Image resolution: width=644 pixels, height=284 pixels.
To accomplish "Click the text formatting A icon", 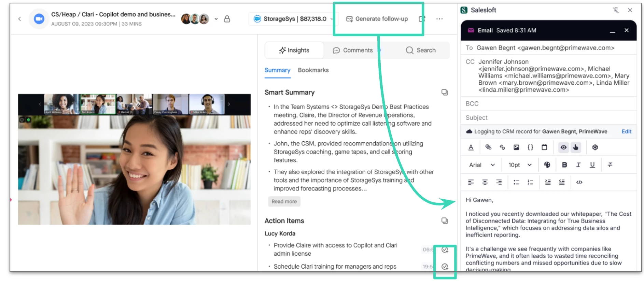I will click(x=471, y=147).
